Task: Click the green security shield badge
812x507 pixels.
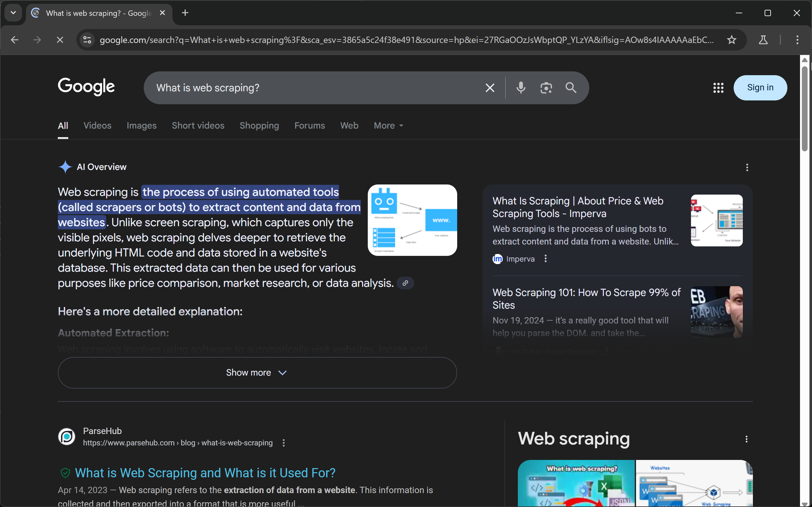Action: 65,473
